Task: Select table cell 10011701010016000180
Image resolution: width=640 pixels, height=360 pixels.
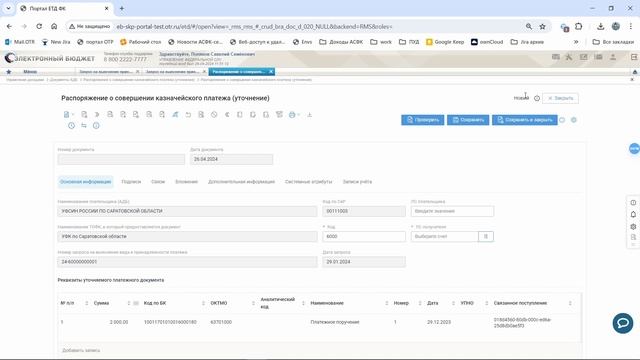Action: point(170,322)
